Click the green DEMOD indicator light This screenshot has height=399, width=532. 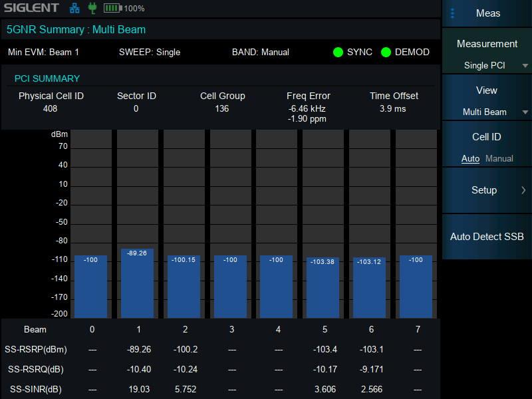coord(386,52)
